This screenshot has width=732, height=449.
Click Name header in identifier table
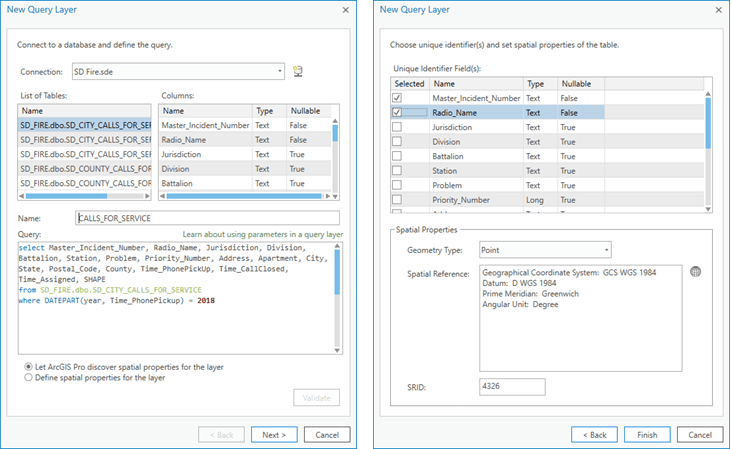(x=476, y=84)
